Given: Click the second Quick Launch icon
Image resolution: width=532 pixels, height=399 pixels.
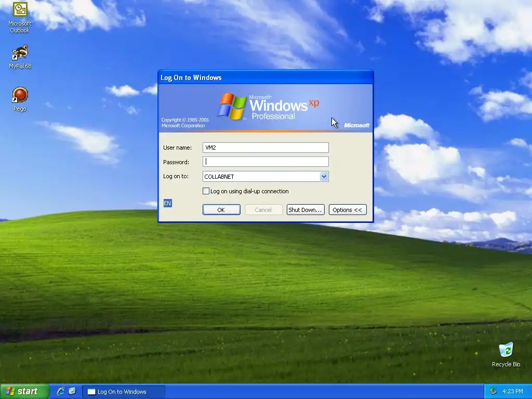Looking at the screenshot, I should tap(72, 391).
